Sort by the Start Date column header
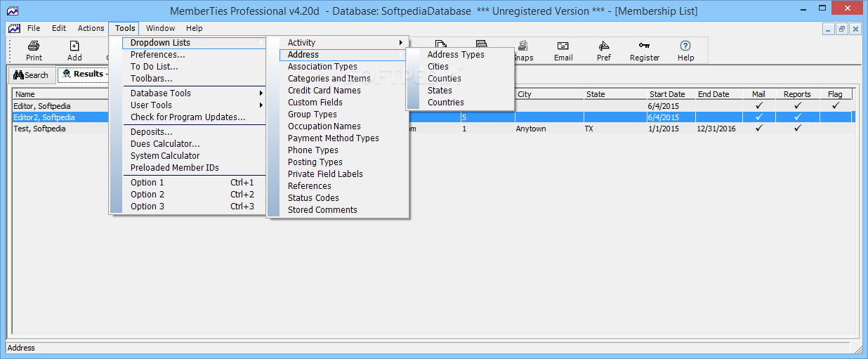868x359 pixels. click(671, 94)
